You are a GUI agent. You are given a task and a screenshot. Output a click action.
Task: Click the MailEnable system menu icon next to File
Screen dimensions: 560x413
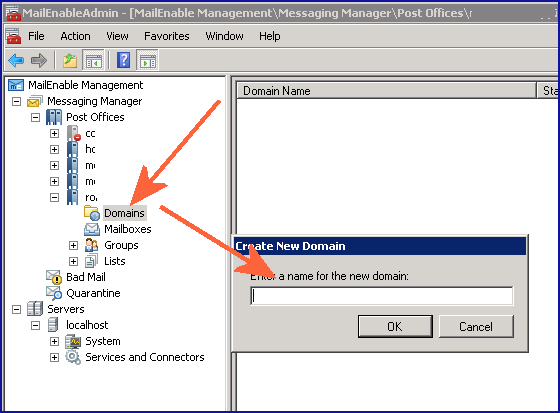coord(13,36)
